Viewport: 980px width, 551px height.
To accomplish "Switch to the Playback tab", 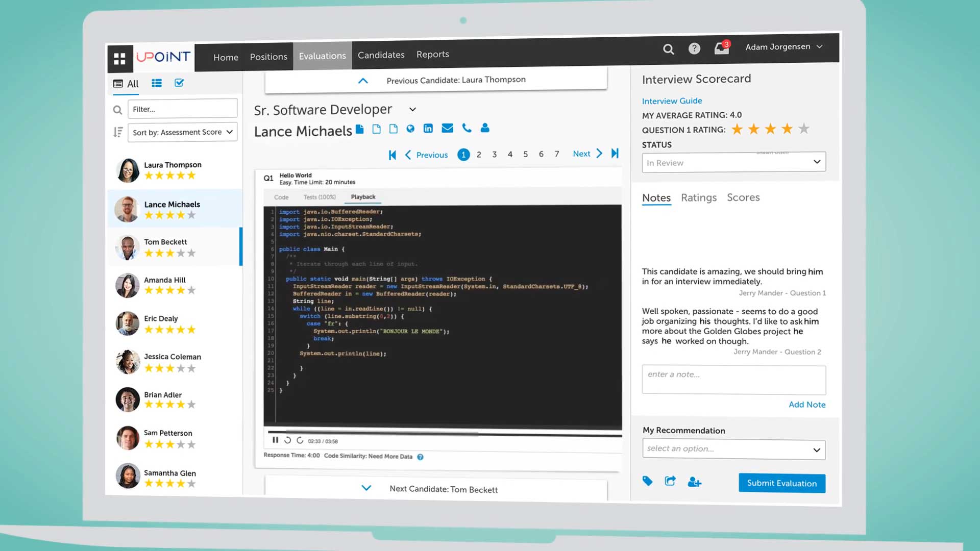I will [363, 197].
